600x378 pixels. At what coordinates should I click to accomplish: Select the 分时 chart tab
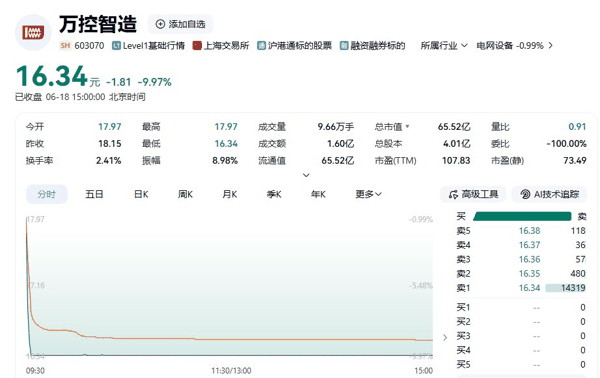coord(47,194)
